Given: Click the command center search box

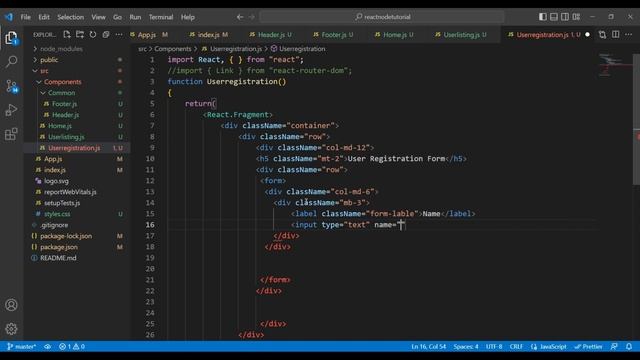Looking at the screenshot, I should coord(382,17).
